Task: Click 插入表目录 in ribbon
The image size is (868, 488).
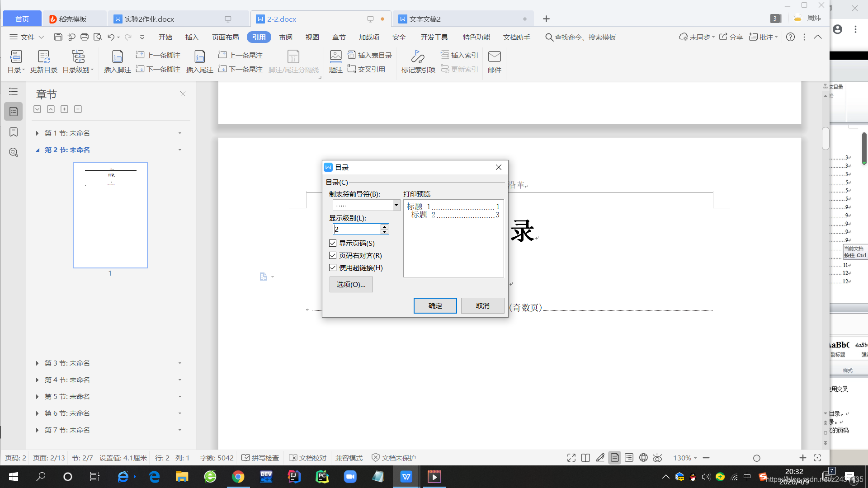Action: click(370, 55)
